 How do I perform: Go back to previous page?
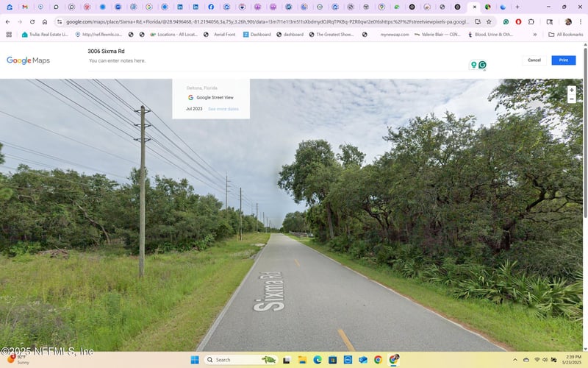(7, 22)
